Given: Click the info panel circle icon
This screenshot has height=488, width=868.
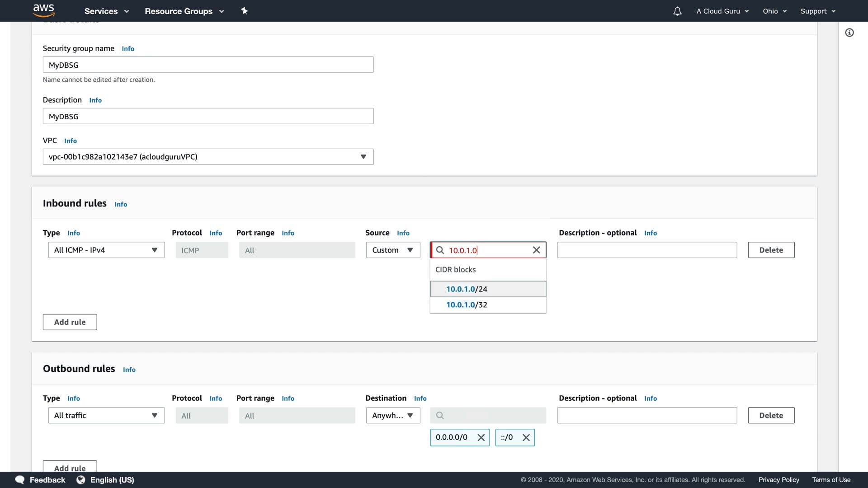Looking at the screenshot, I should (x=849, y=33).
